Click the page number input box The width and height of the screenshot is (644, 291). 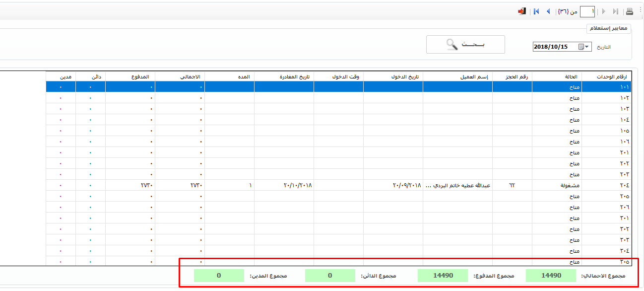coord(587,11)
